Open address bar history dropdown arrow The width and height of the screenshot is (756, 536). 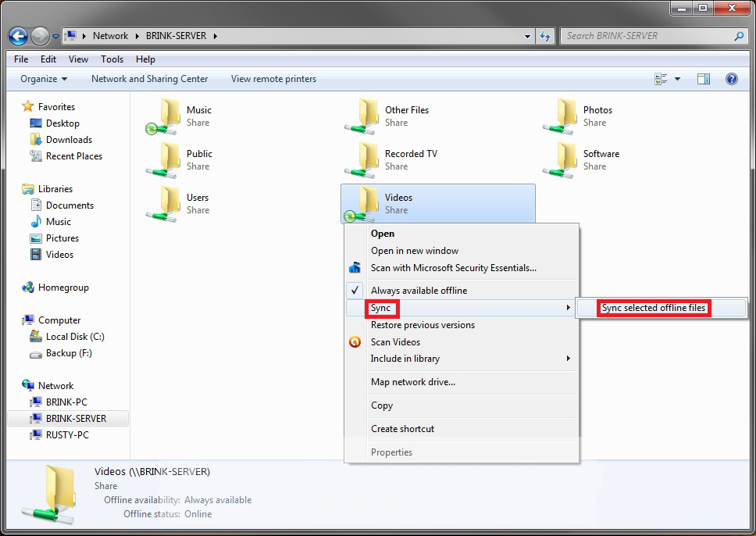[527, 36]
